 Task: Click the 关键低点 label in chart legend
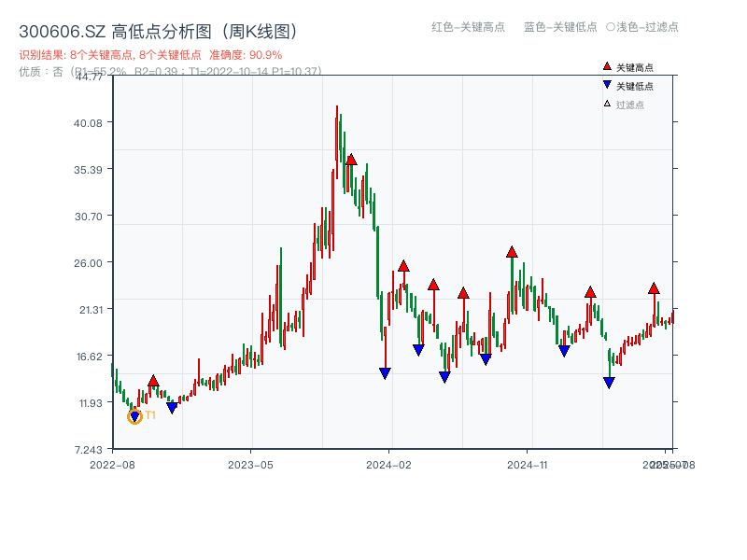(635, 86)
